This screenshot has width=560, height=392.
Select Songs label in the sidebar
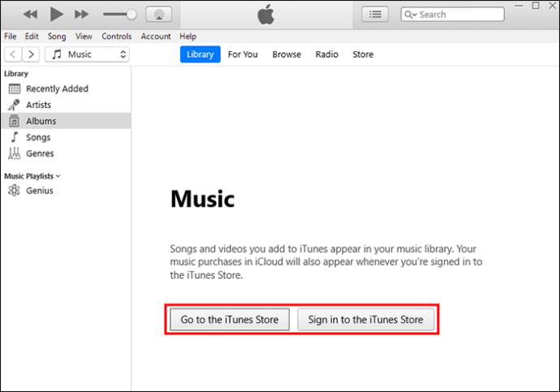pyautogui.click(x=38, y=137)
